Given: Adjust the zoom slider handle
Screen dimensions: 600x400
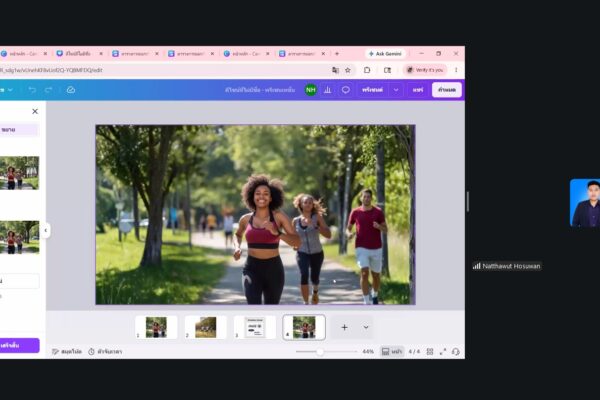Looking at the screenshot, I should (320, 351).
